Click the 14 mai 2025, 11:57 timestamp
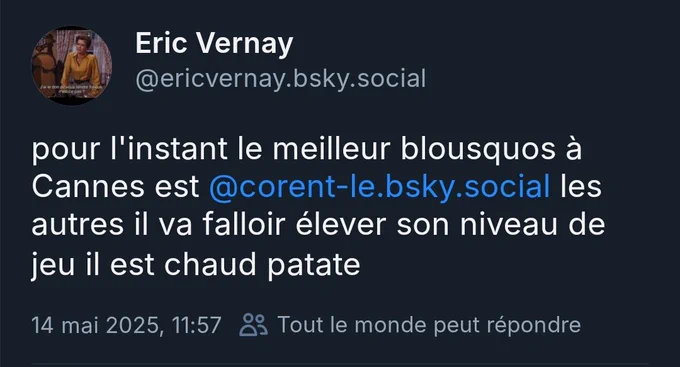The height and width of the screenshot is (367, 680). point(126,325)
